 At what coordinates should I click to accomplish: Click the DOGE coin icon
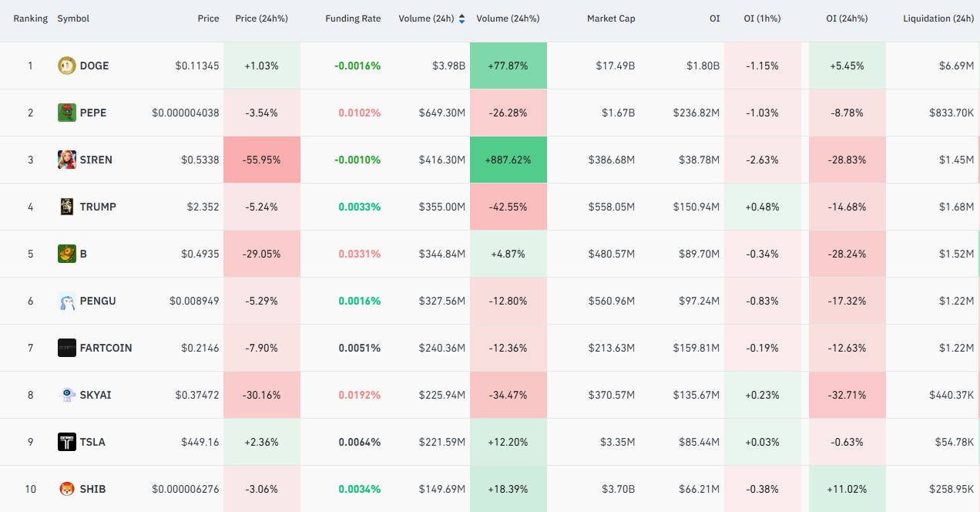coord(67,66)
